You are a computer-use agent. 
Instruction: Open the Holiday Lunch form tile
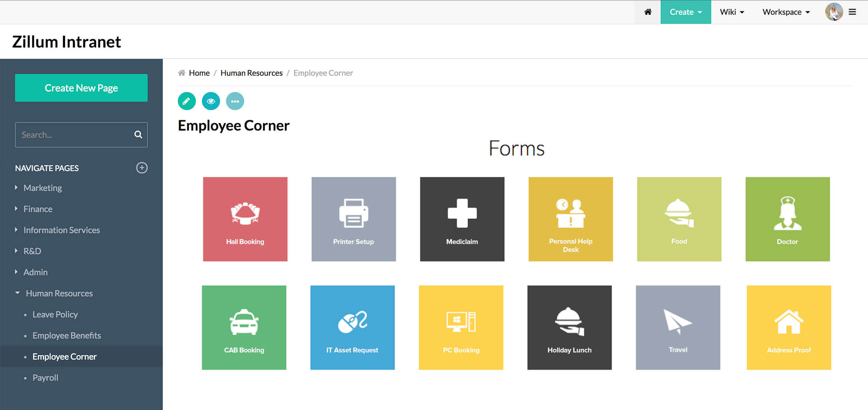pyautogui.click(x=569, y=328)
